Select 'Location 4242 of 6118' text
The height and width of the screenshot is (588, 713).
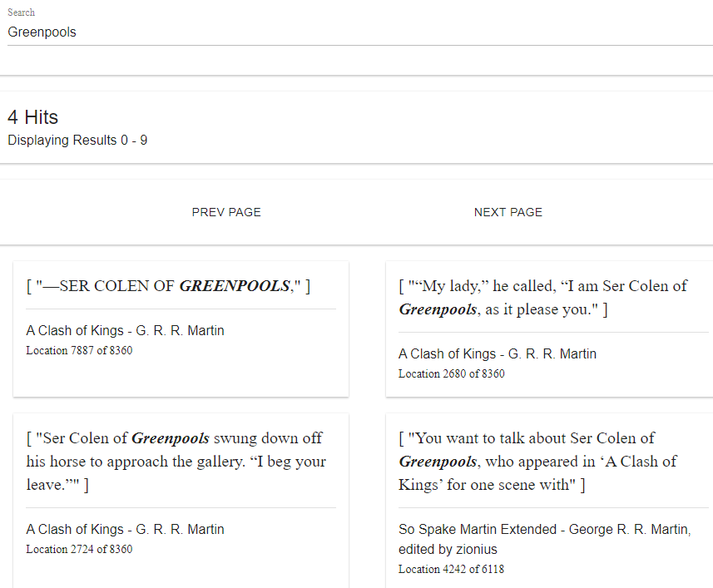[451, 569]
